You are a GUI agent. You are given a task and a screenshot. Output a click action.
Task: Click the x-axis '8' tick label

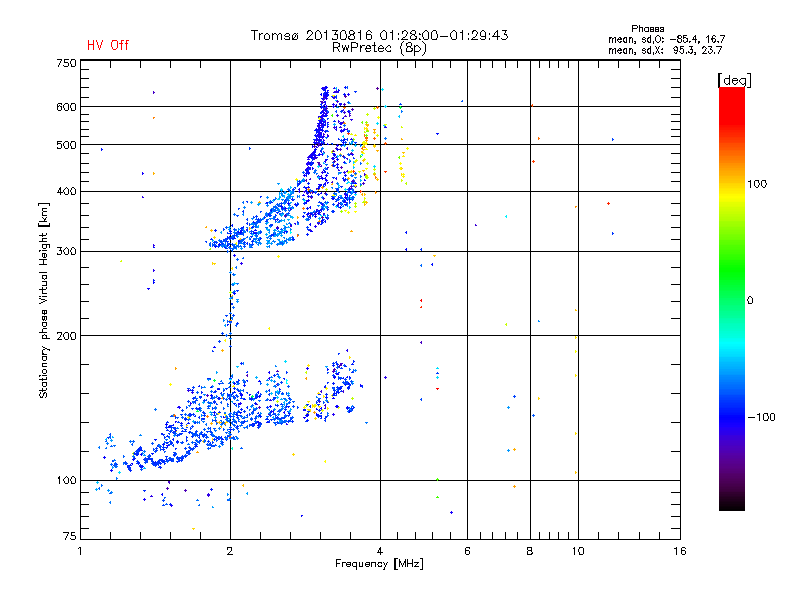530,551
